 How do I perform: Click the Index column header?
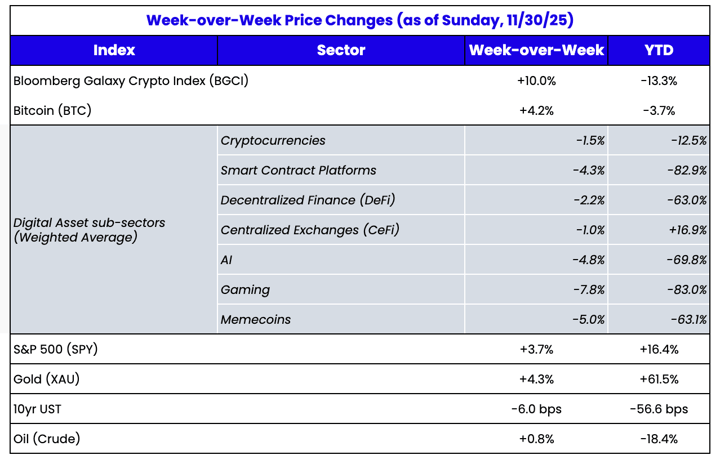click(x=114, y=50)
